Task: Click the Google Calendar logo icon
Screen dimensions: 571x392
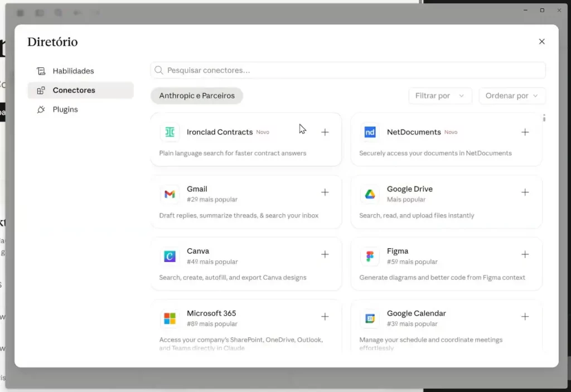Action: pyautogui.click(x=370, y=318)
